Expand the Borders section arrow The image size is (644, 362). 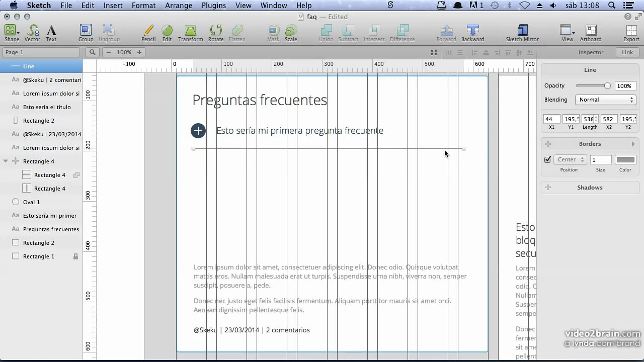(633, 144)
